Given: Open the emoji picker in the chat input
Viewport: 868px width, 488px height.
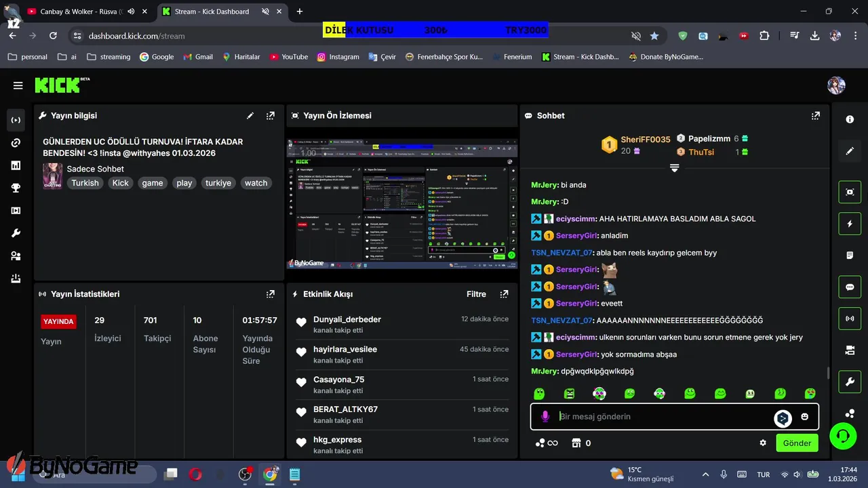Looking at the screenshot, I should coord(805,417).
